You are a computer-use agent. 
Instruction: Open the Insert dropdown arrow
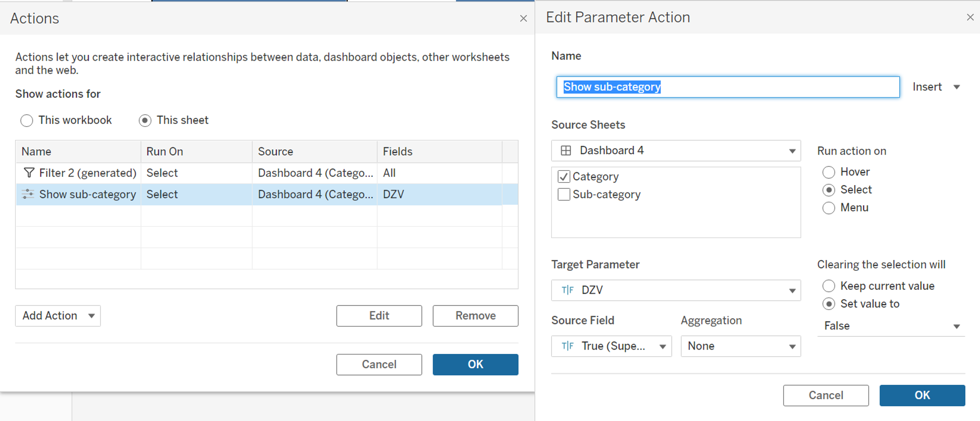[x=956, y=87]
